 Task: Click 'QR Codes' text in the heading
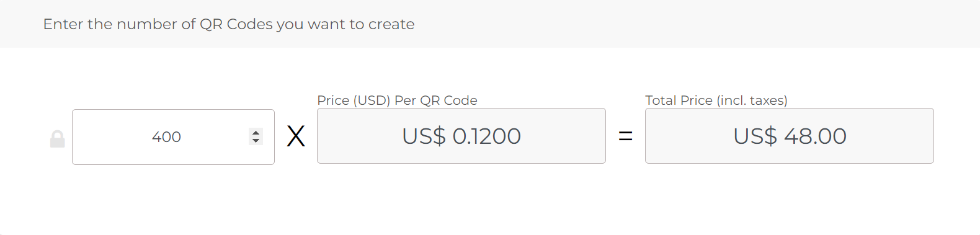(x=236, y=24)
